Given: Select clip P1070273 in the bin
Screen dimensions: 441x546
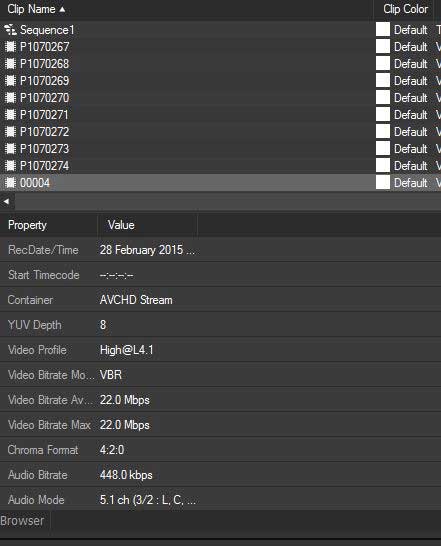Looking at the screenshot, I should (44, 149).
